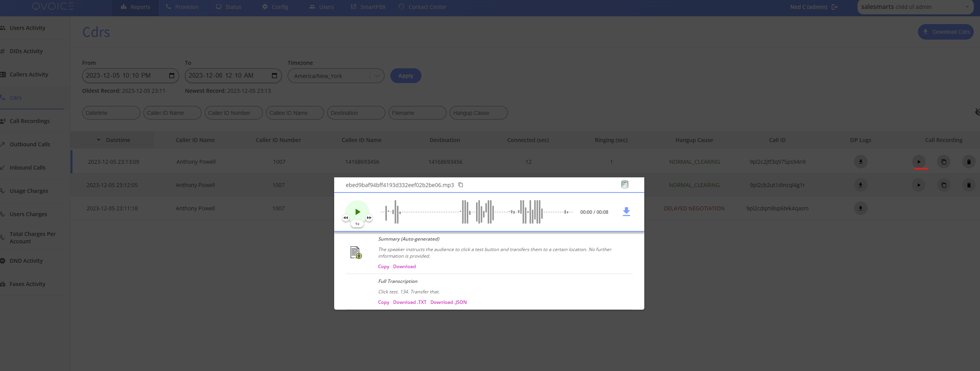The height and width of the screenshot is (371, 980).
Task: Click the database icon in recording popup
Action: click(x=625, y=185)
